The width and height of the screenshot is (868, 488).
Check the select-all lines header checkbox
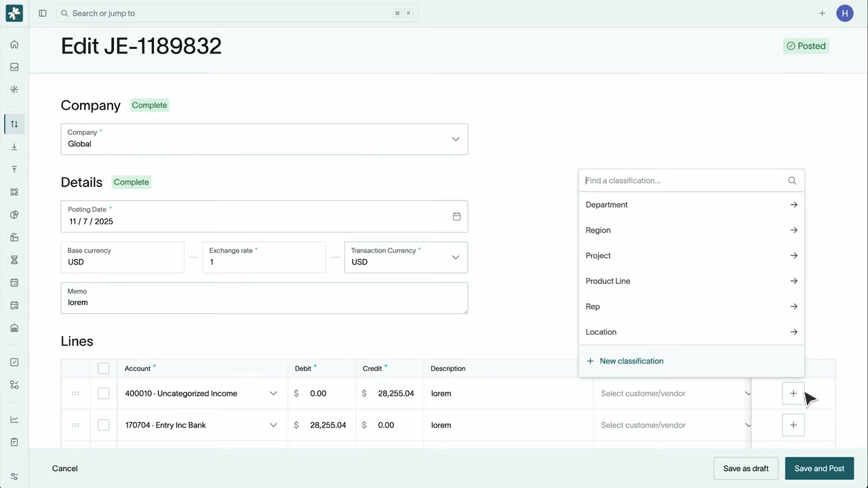(103, 368)
